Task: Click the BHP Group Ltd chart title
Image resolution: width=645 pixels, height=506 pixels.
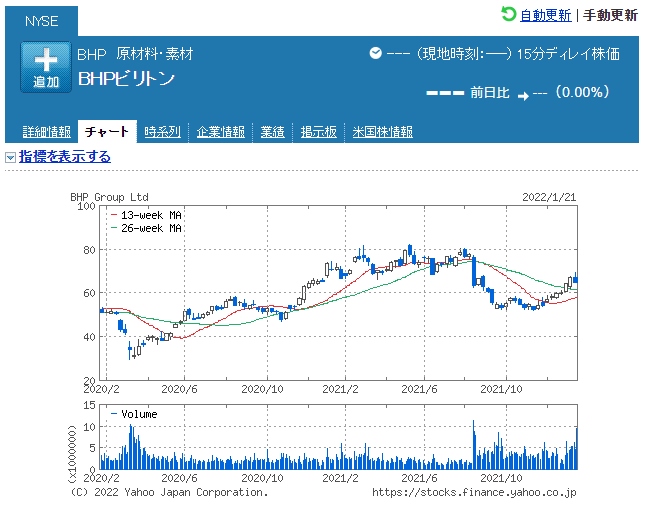Action: (x=109, y=197)
